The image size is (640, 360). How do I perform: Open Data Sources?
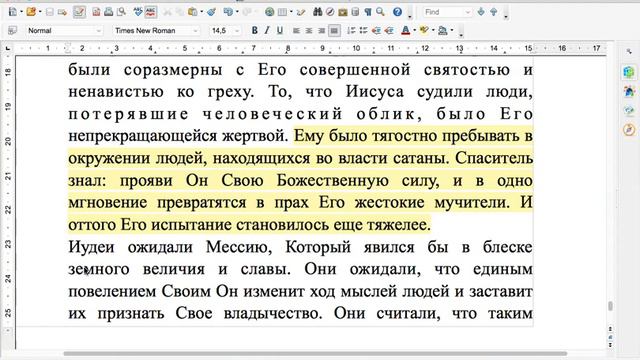point(355,12)
